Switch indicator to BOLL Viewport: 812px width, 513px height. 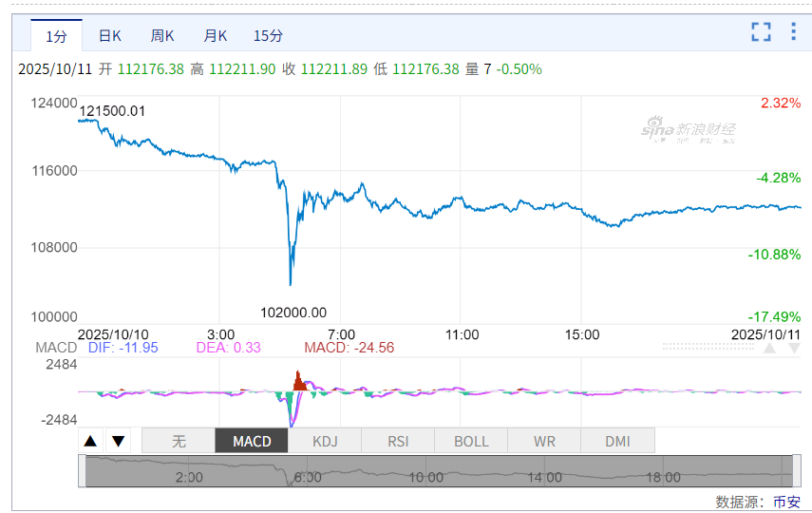pos(471,441)
